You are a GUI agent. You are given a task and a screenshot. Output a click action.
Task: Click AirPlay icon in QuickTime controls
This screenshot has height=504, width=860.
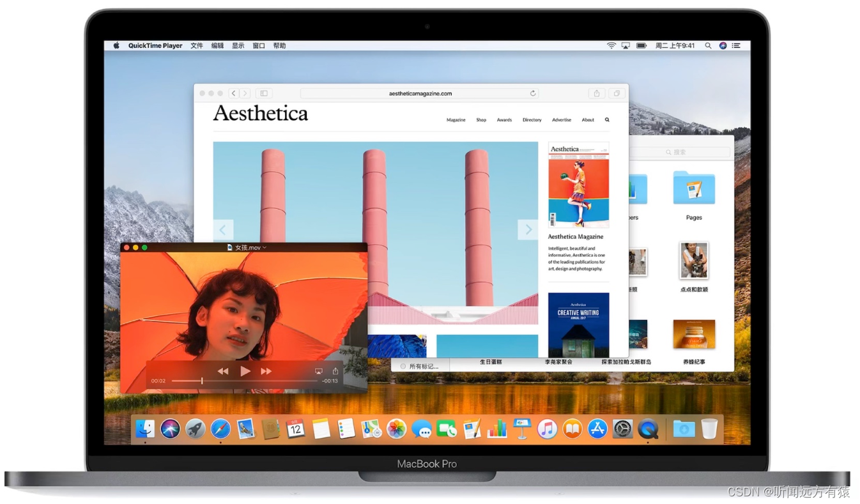point(319,371)
